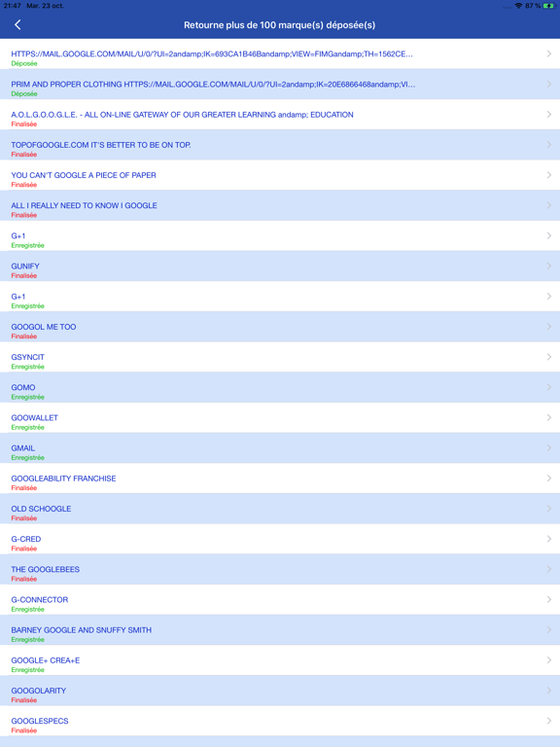Open GOOGOLARITY trademark
Image resolution: width=560 pixels, height=747 pixels.
pyautogui.click(x=280, y=691)
